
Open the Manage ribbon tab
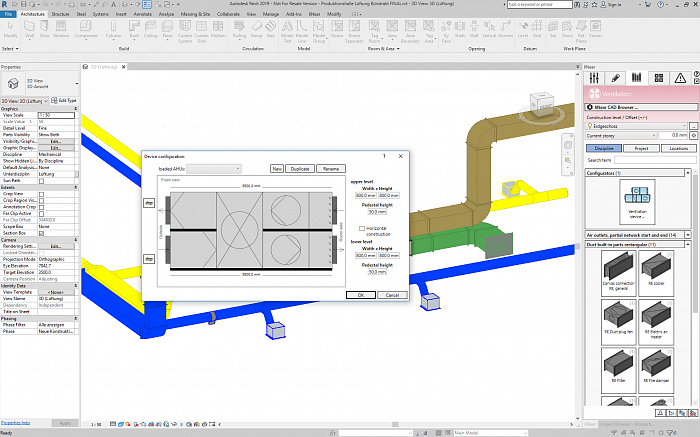(x=271, y=14)
